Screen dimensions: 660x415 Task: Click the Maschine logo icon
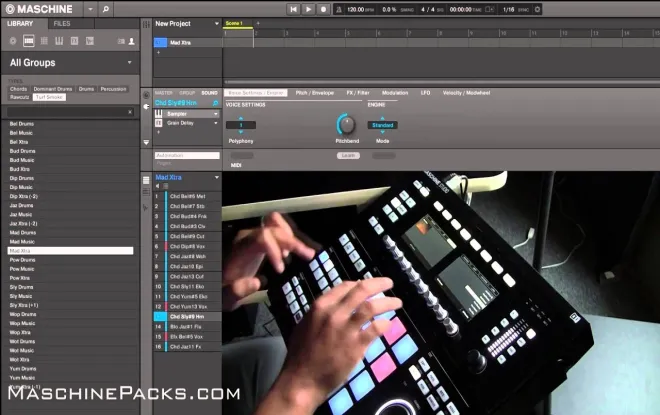click(x=10, y=9)
